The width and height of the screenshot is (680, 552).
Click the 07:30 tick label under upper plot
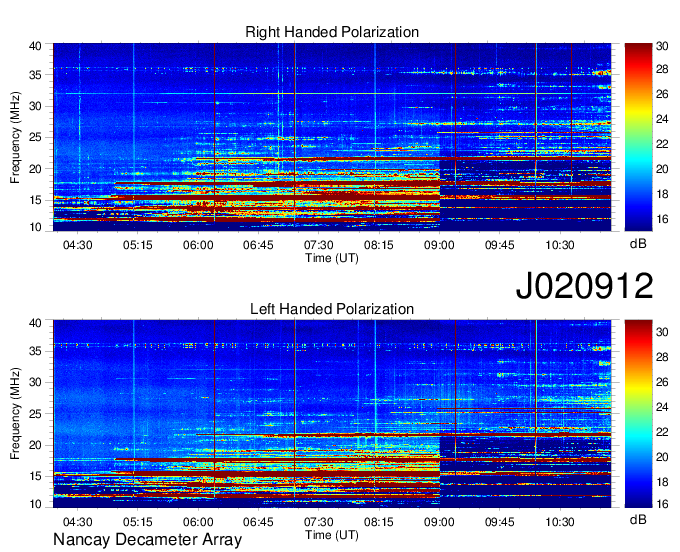point(319,245)
